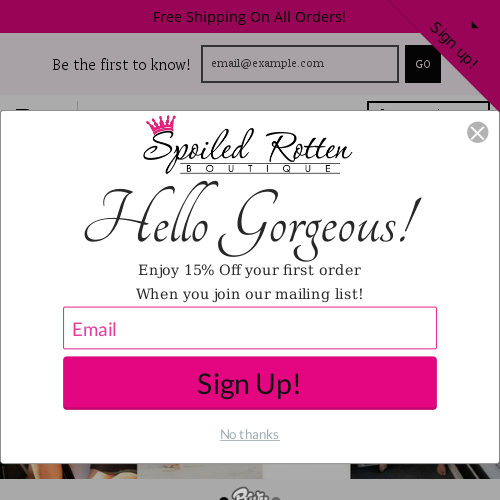Open the left product photo below popup

(x=68, y=471)
